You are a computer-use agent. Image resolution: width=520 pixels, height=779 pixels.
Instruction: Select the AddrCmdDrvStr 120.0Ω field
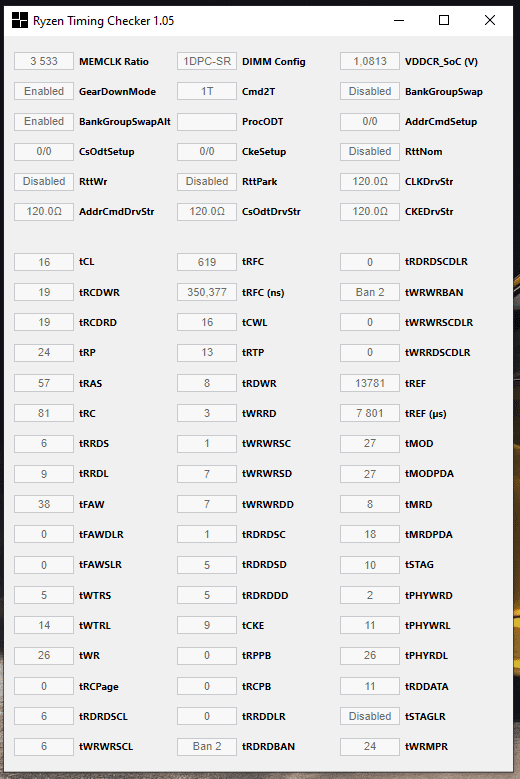coord(44,212)
